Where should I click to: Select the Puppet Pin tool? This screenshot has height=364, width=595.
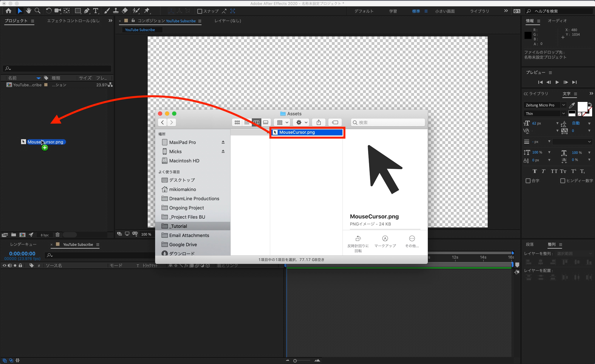pyautogui.click(x=147, y=11)
